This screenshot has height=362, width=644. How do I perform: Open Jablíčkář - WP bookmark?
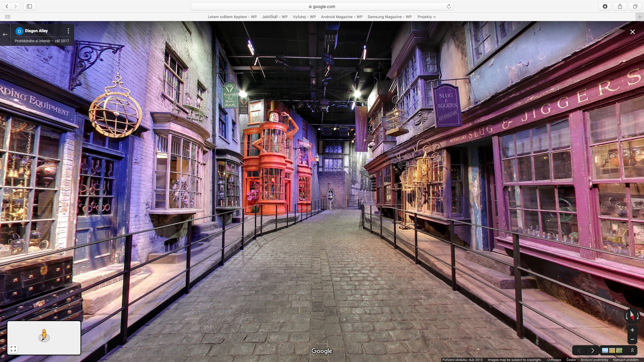pyautogui.click(x=275, y=17)
